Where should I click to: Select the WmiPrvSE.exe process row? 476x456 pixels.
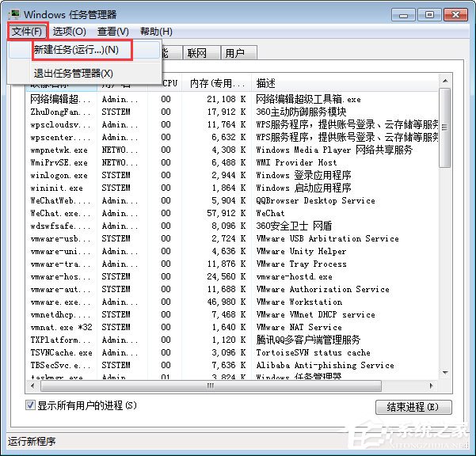point(232,162)
